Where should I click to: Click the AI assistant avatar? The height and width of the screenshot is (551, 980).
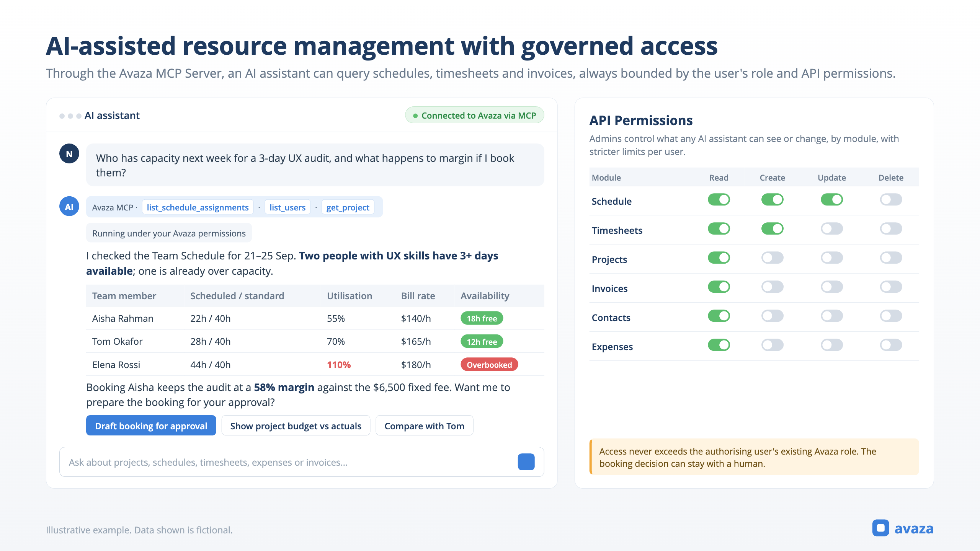(x=69, y=207)
